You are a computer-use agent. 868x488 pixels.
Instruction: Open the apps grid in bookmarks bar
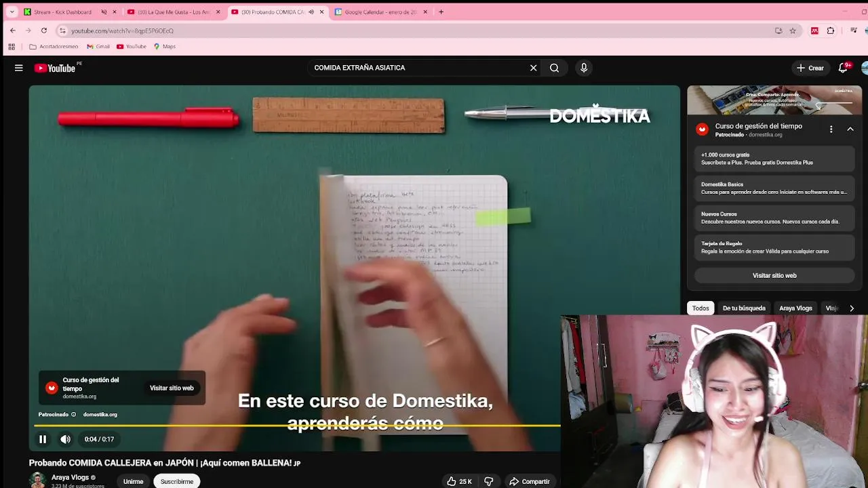[12, 47]
